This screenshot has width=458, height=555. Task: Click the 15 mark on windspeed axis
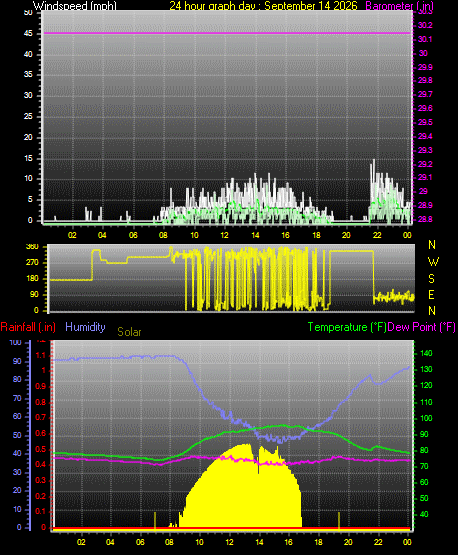pos(28,158)
